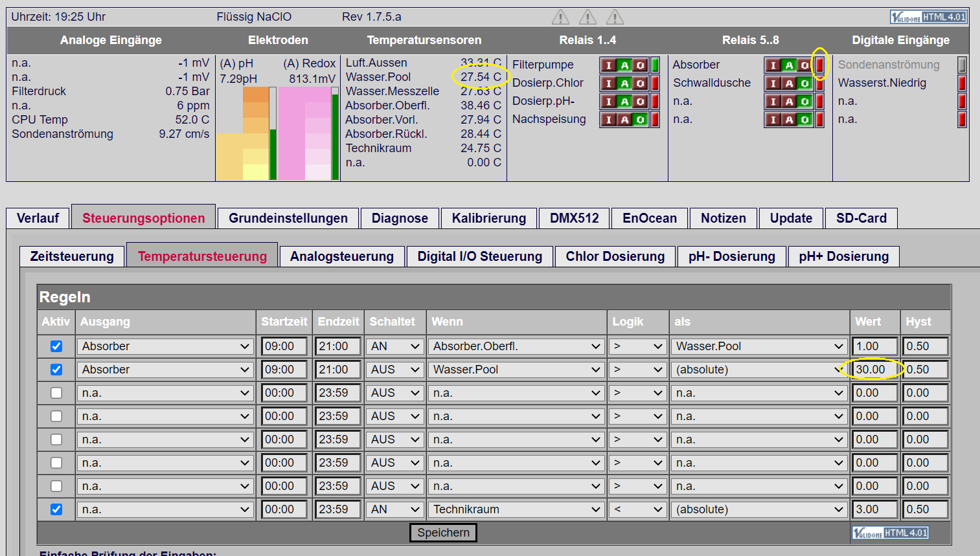
Task: Uncheck Aktiv for the Wasser.Pool AUS rule
Action: [56, 370]
